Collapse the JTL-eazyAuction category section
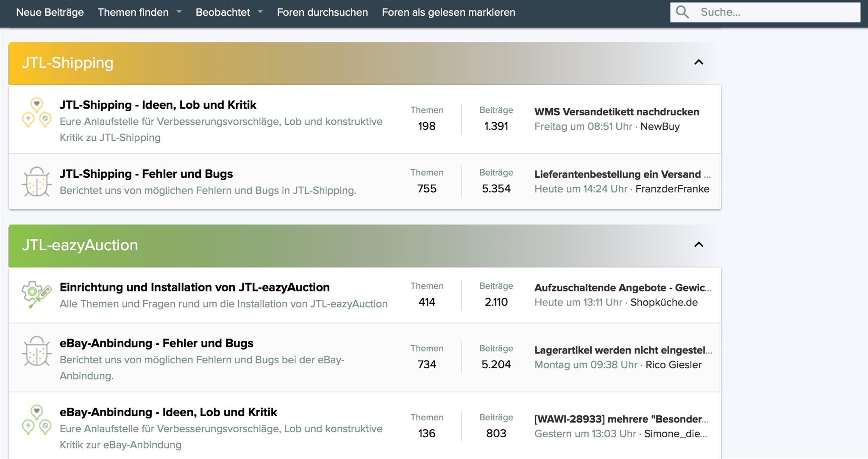The image size is (868, 459). [699, 245]
